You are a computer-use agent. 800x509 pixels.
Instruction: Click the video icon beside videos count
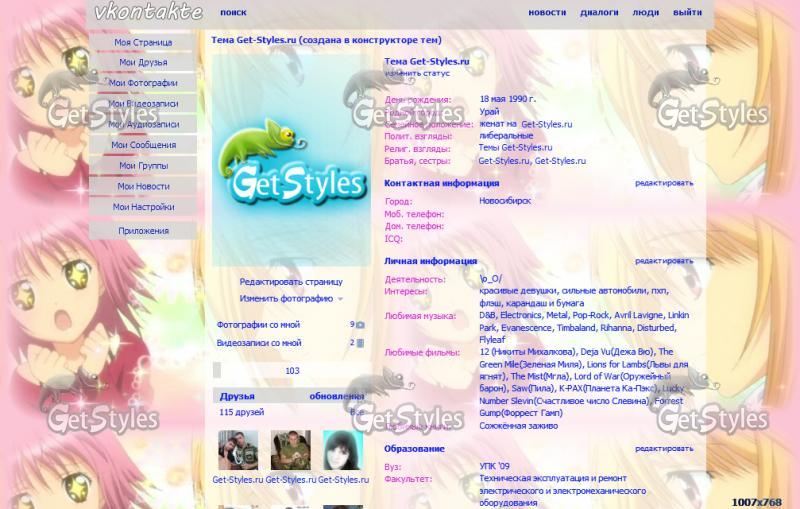(x=360, y=343)
